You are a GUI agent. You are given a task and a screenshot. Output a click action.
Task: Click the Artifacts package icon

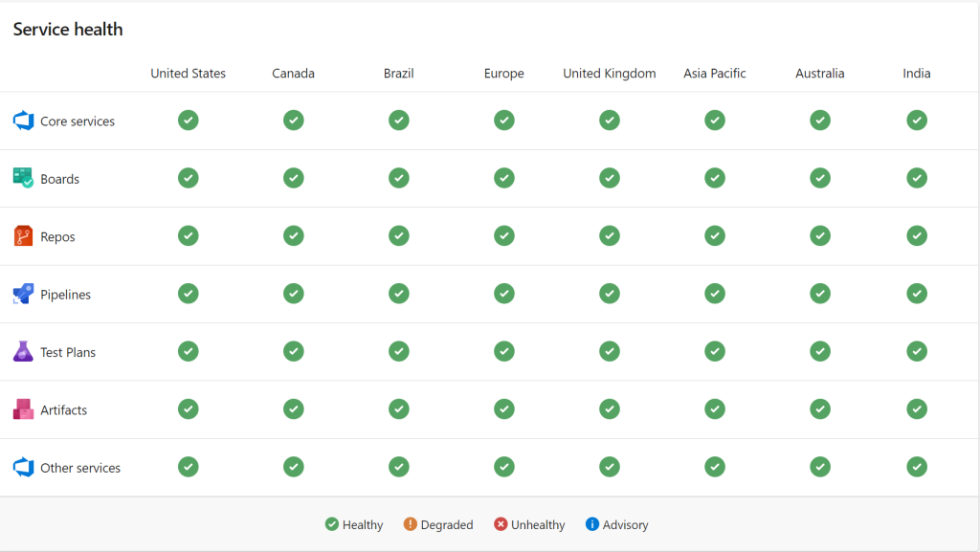22,408
